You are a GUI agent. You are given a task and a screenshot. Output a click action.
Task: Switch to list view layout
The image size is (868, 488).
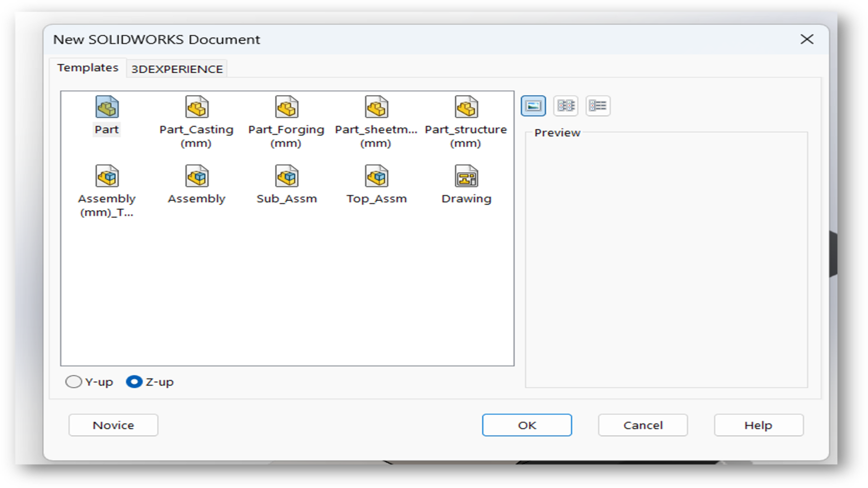click(597, 105)
